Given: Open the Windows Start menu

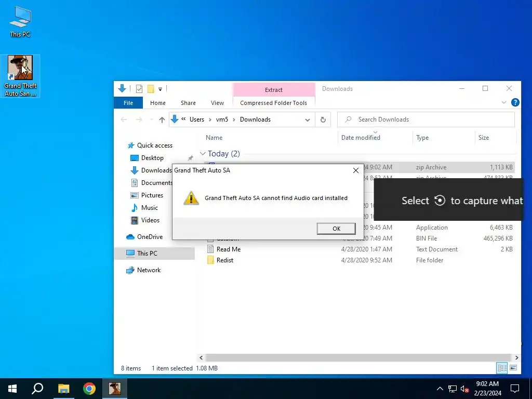Looking at the screenshot, I should pos(12,389).
